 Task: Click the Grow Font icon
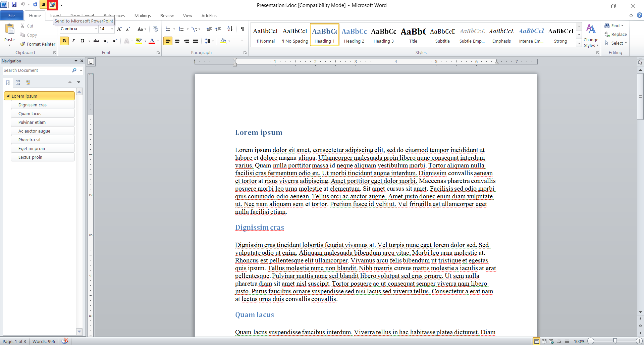point(119,29)
